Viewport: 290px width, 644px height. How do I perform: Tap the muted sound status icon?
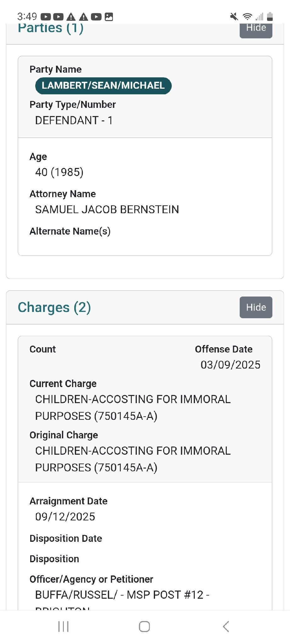pyautogui.click(x=234, y=16)
